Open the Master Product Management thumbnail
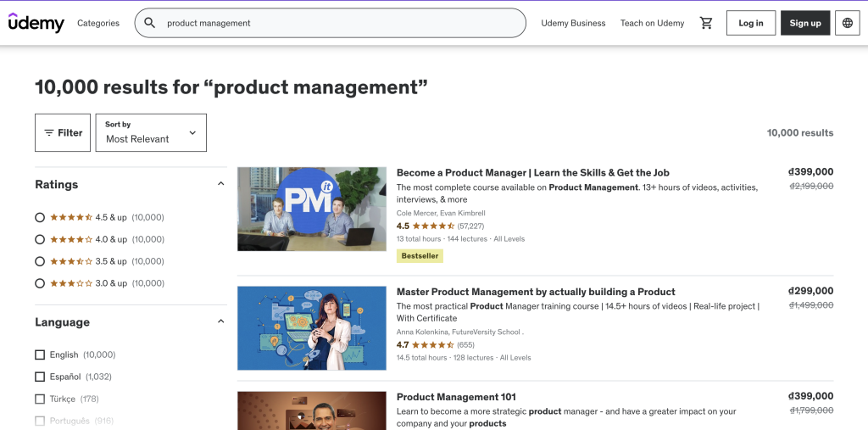 (312, 328)
